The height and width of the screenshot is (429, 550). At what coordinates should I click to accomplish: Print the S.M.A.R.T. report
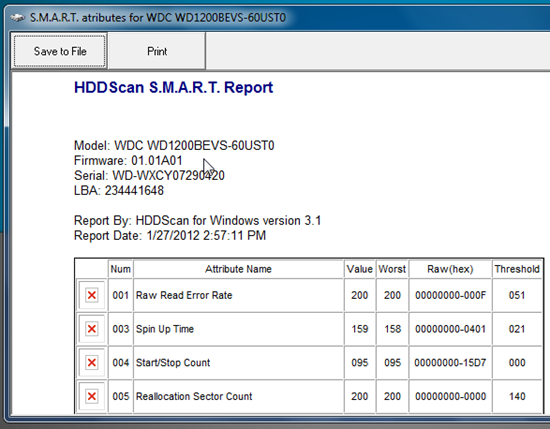[x=157, y=51]
